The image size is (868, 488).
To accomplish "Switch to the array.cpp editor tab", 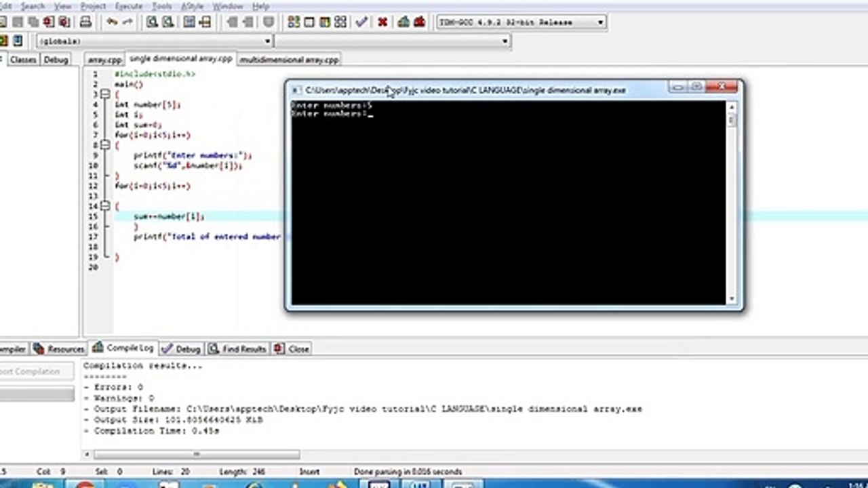I will click(104, 60).
